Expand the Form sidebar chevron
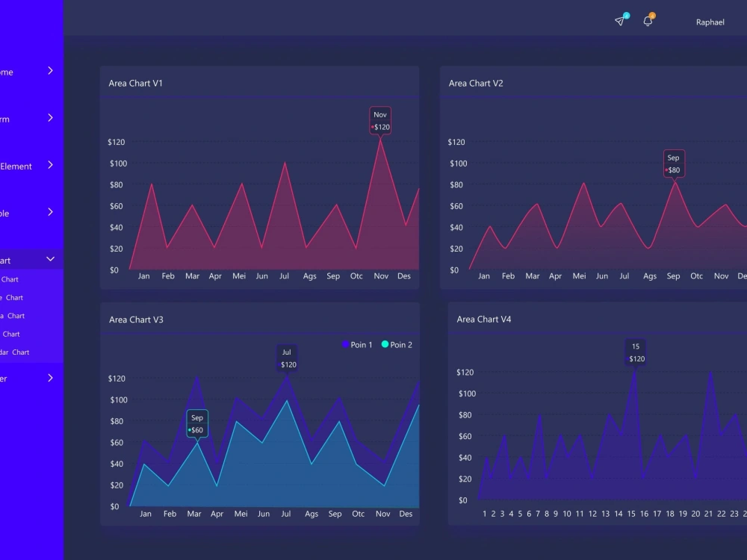Viewport: 747px width, 560px height. click(51, 118)
